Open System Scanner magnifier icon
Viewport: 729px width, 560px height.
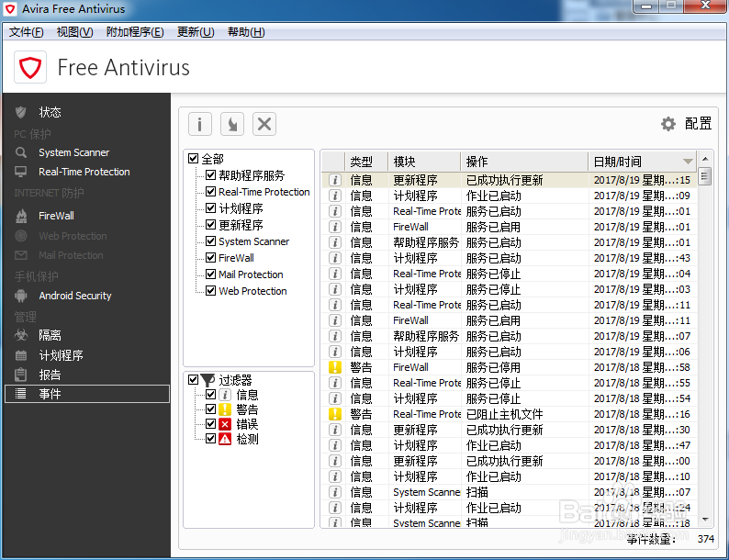click(20, 152)
